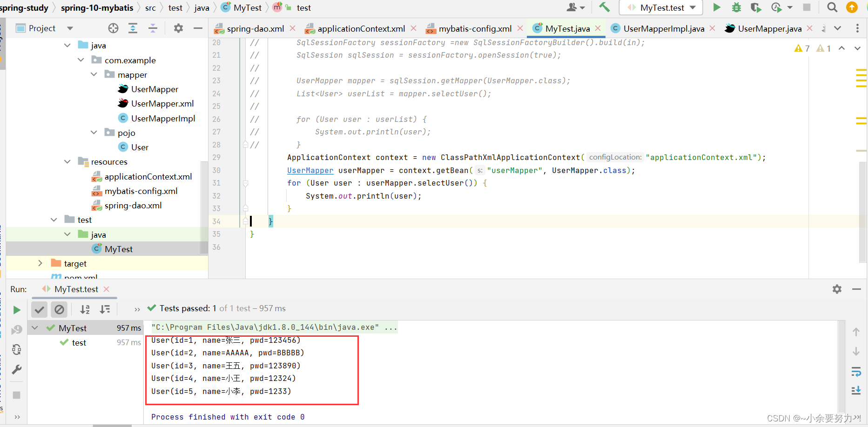Select the test result row
The height and width of the screenshot is (427, 868).
tap(85, 342)
